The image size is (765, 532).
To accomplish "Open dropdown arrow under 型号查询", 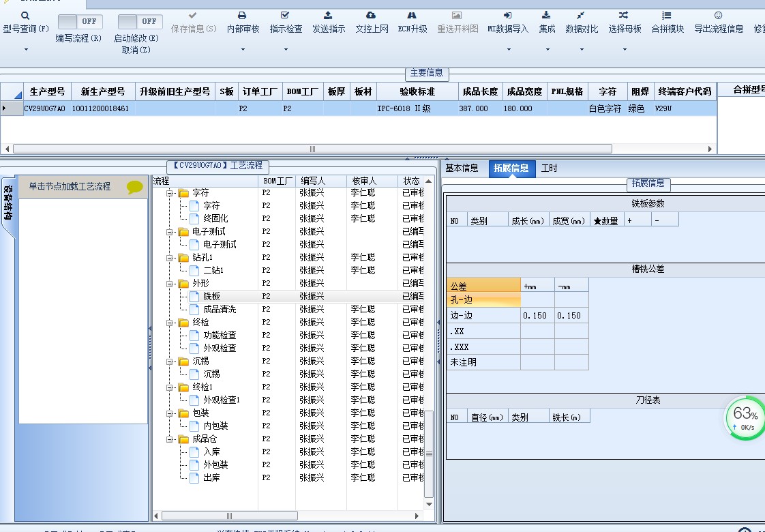I will coord(26,49).
